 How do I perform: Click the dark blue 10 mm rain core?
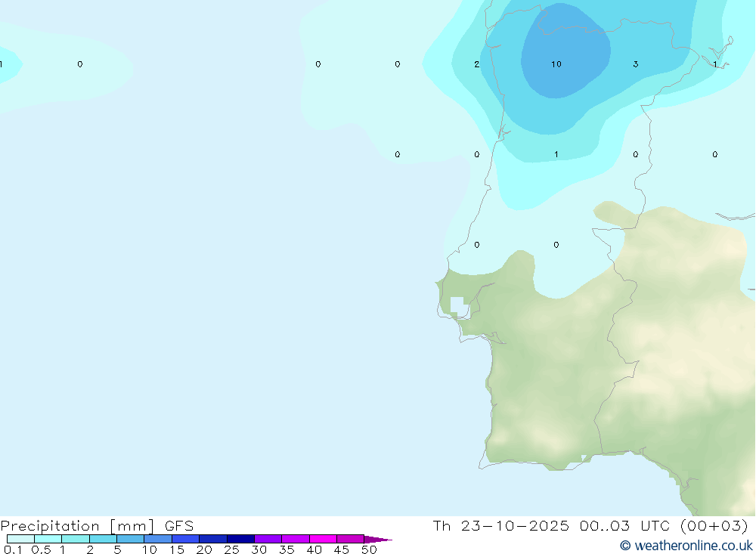[565, 51]
